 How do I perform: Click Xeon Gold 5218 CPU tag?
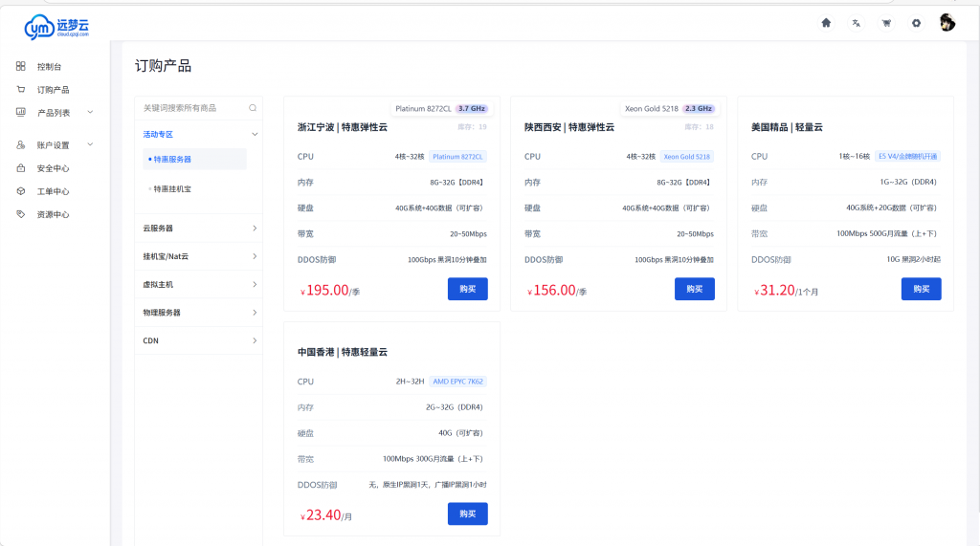(x=687, y=157)
